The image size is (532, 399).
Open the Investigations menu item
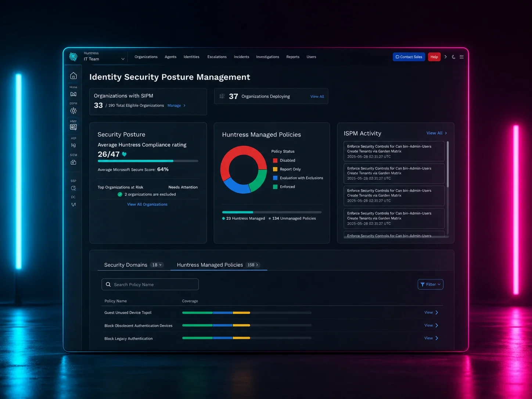(x=267, y=57)
